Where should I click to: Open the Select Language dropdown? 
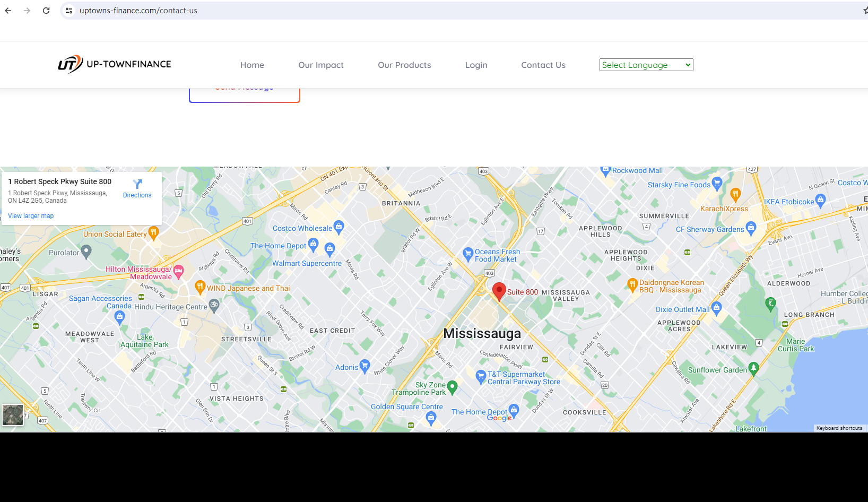646,65
